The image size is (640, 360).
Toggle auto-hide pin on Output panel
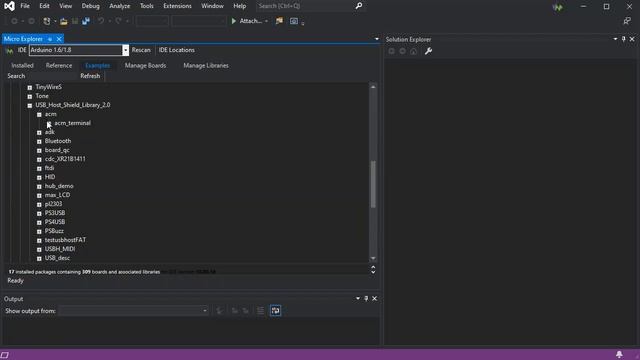click(x=366, y=298)
